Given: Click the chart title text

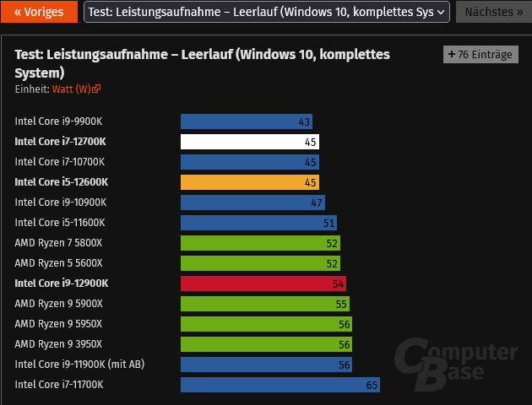Looking at the screenshot, I should click(x=202, y=64).
